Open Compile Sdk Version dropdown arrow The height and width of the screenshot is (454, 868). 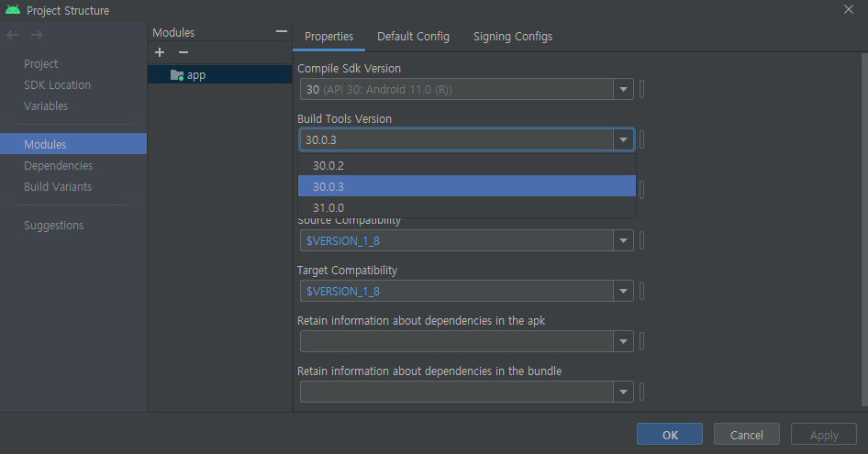623,89
